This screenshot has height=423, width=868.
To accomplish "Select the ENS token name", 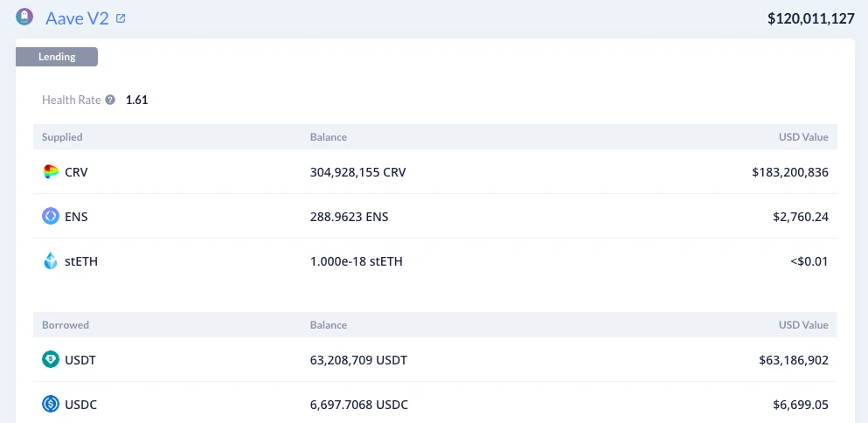I will coord(76,216).
